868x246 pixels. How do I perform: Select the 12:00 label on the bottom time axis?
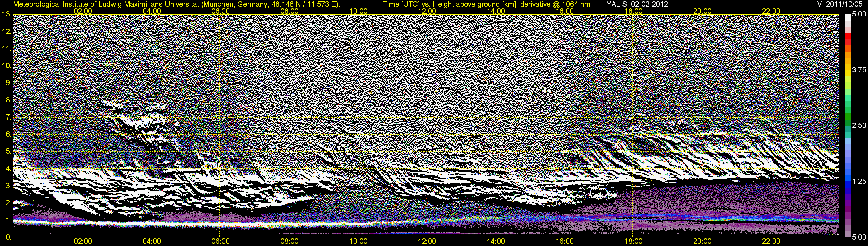pos(427,241)
